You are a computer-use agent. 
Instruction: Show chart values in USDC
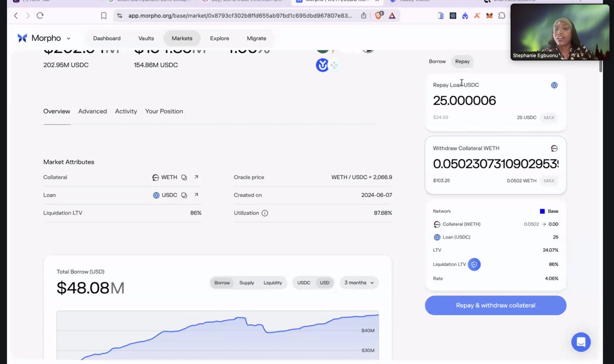pyautogui.click(x=304, y=283)
